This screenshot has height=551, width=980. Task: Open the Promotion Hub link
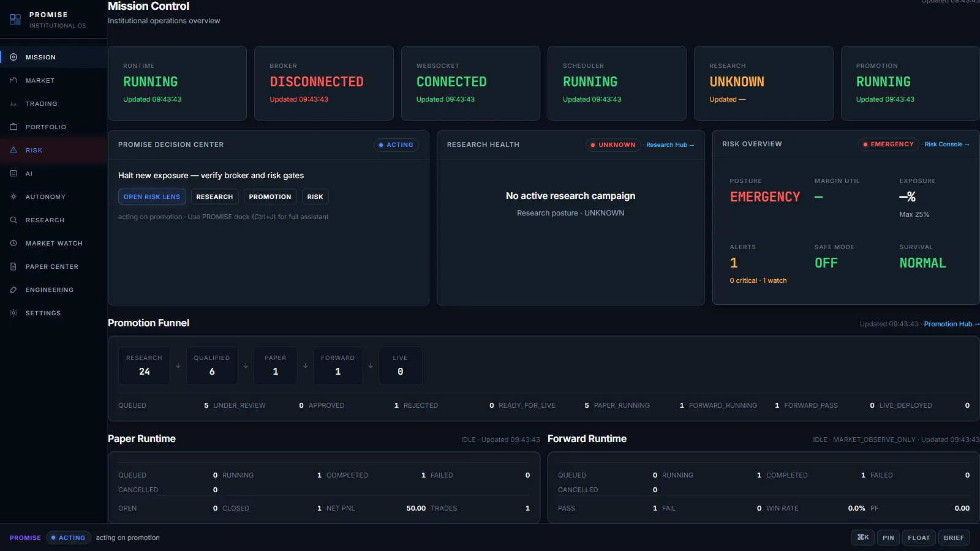click(x=951, y=324)
